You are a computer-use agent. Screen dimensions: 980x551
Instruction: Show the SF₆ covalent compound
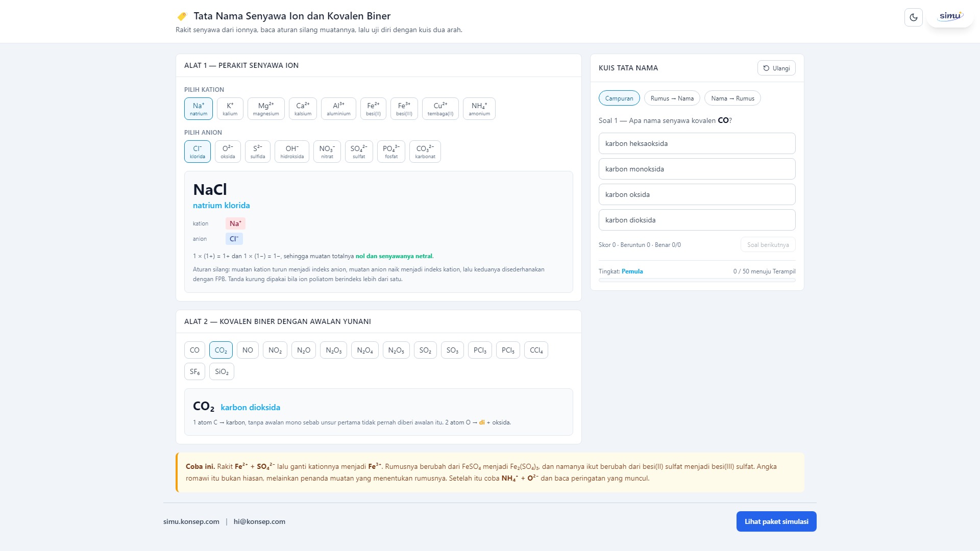coord(194,372)
